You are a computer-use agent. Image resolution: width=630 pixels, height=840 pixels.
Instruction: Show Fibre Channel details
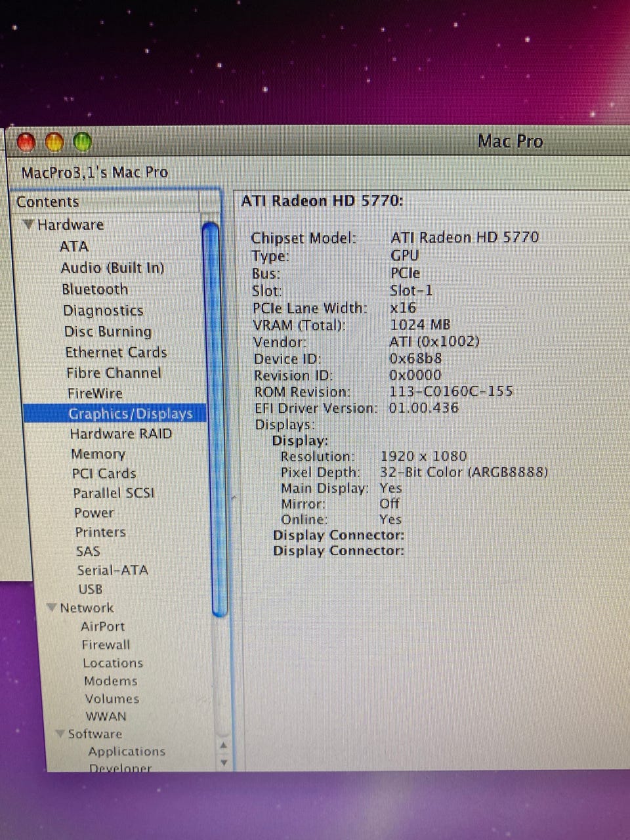[114, 373]
